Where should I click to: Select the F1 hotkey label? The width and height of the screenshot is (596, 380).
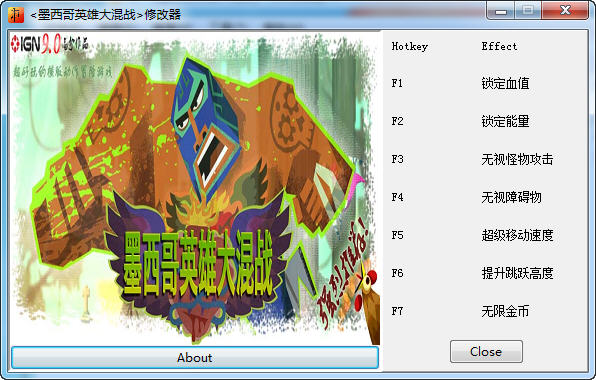(397, 83)
